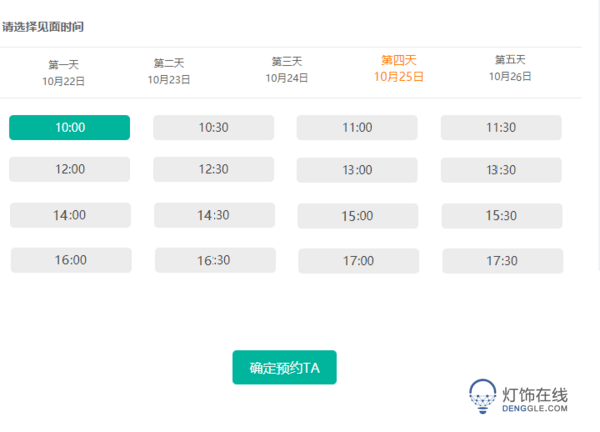Pick the 16:00 time slot
The image size is (600, 432).
(71, 260)
